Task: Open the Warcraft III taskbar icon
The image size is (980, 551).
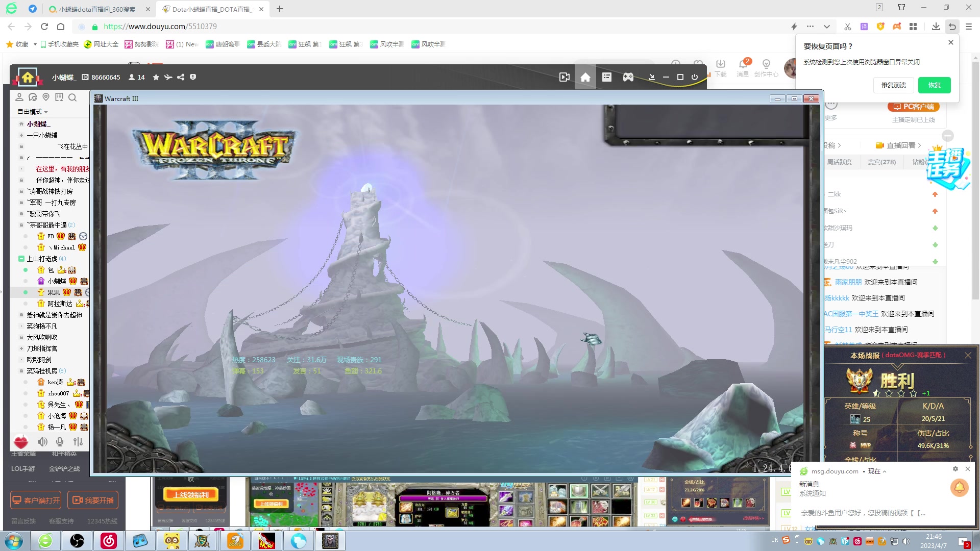Action: tap(330, 541)
